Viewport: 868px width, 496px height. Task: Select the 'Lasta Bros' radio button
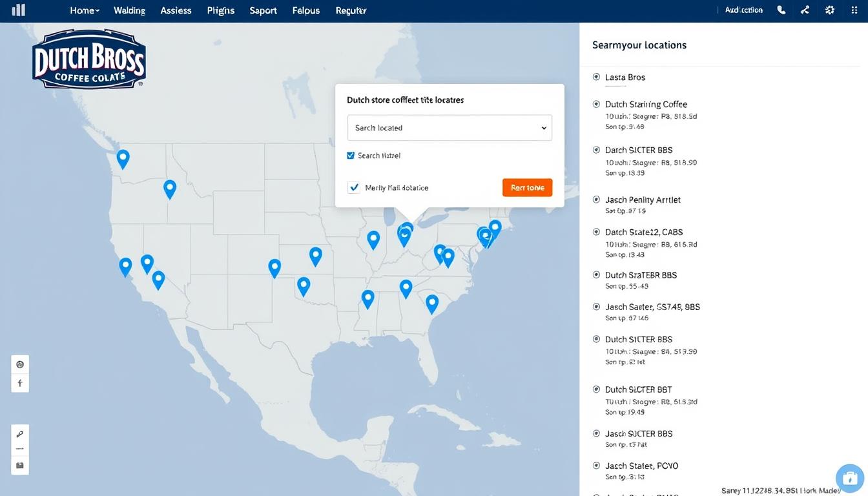coord(596,77)
